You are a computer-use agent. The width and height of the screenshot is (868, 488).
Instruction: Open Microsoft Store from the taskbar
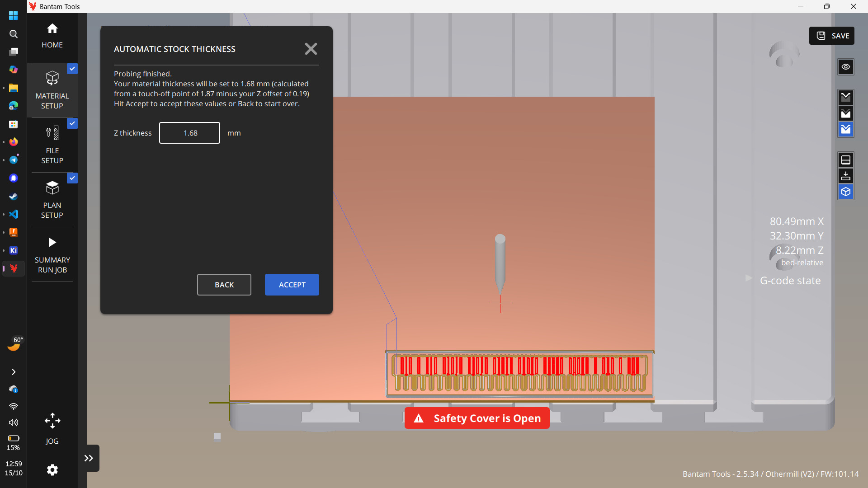tap(14, 124)
